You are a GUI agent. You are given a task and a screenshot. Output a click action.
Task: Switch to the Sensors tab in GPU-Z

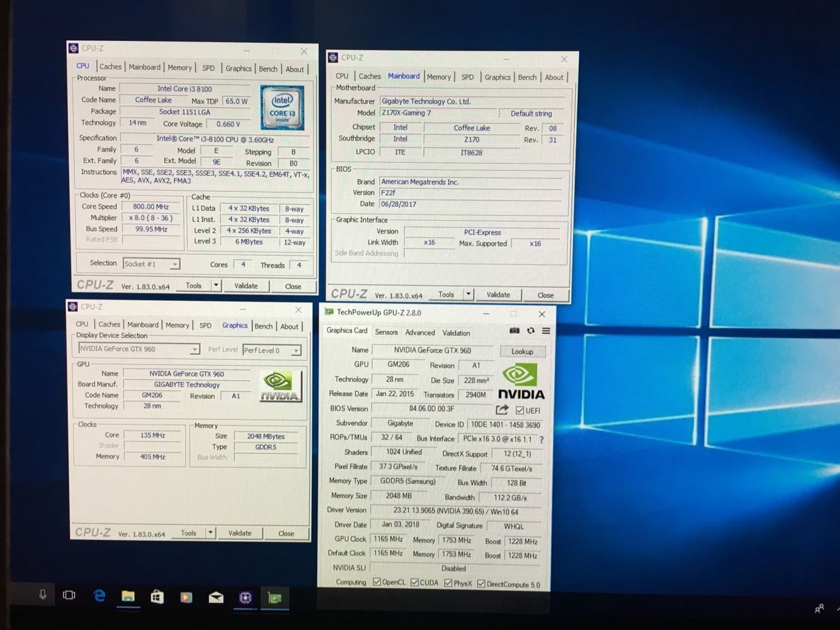coord(386,332)
